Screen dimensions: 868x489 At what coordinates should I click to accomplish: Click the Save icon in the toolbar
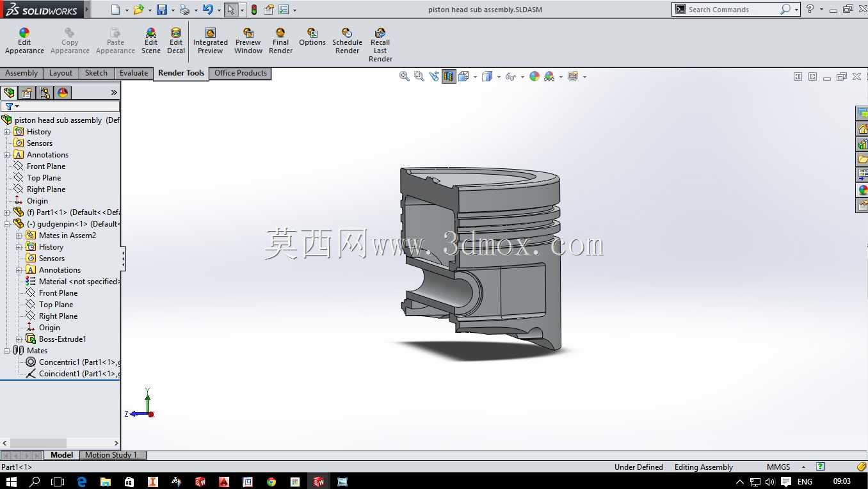(x=162, y=10)
